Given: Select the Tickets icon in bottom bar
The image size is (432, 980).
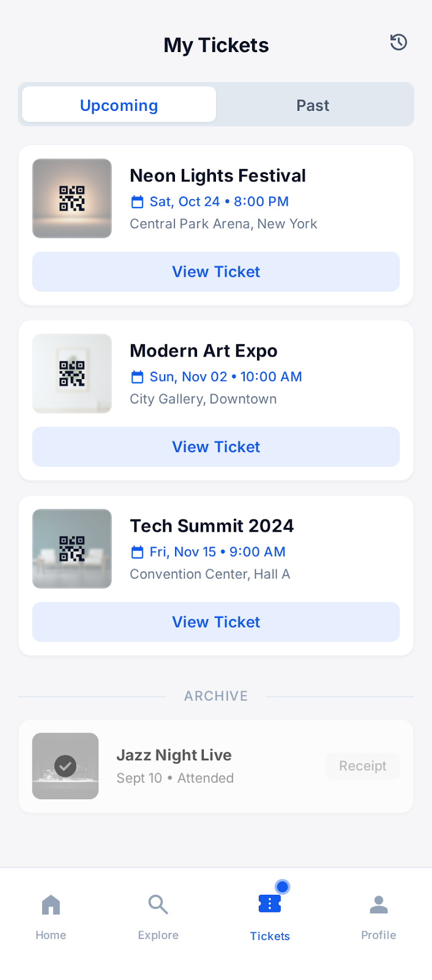Looking at the screenshot, I should pyautogui.click(x=270, y=903).
